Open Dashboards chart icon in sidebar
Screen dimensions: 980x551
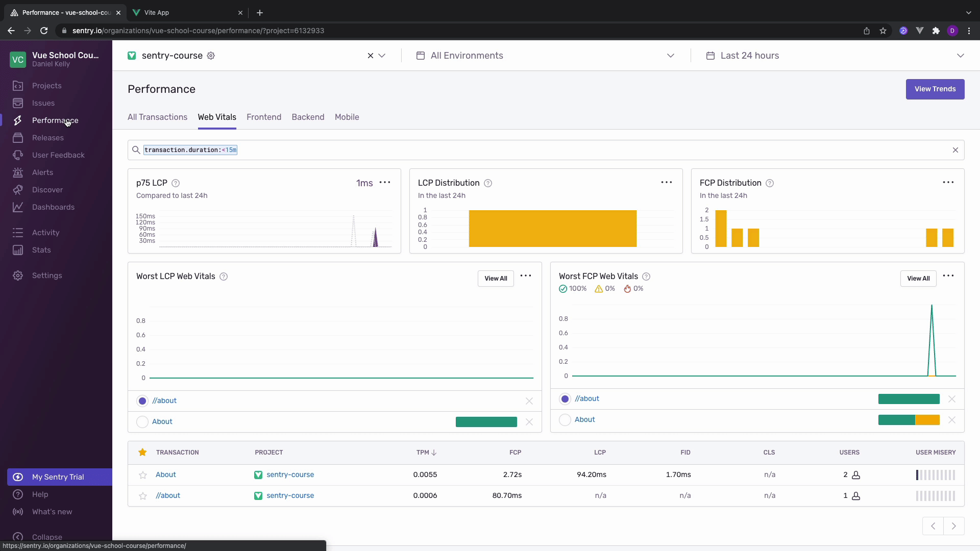(18, 207)
